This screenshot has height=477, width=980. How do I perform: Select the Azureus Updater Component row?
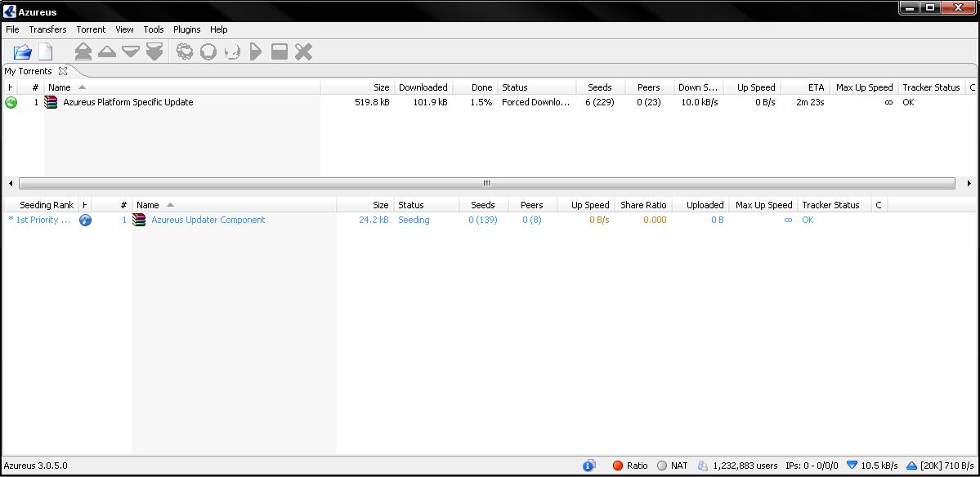tap(208, 220)
